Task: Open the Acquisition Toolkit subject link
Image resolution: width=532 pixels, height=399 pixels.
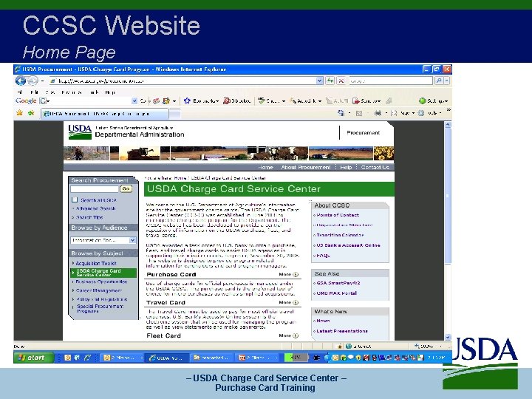Action: [96, 263]
